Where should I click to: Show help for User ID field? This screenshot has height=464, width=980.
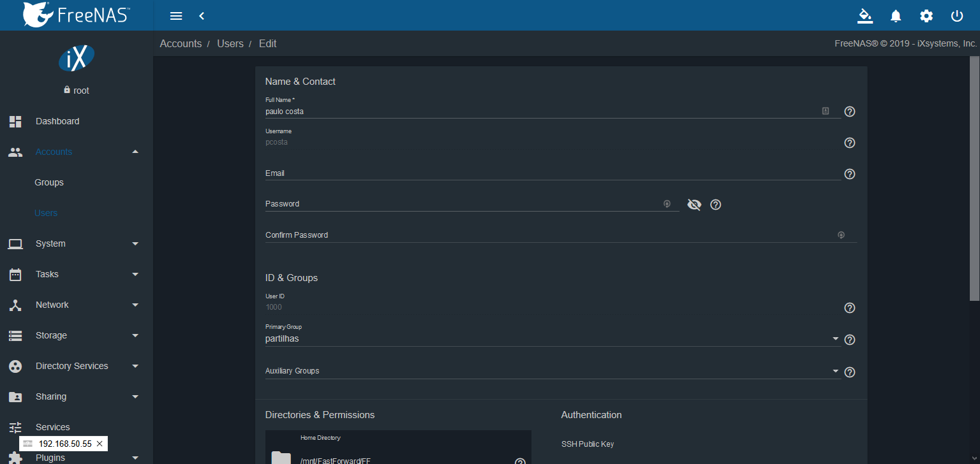pyautogui.click(x=850, y=308)
